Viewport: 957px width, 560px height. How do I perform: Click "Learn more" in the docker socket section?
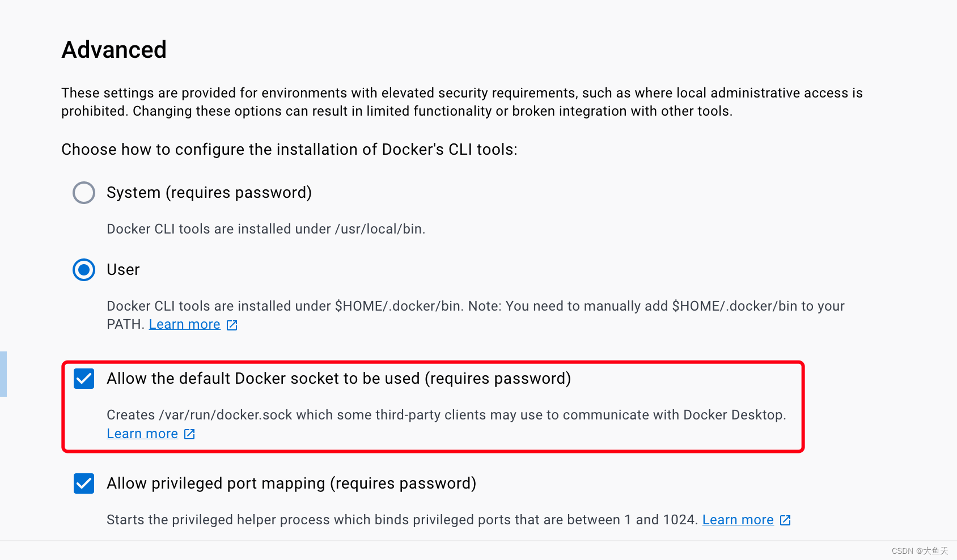[142, 434]
